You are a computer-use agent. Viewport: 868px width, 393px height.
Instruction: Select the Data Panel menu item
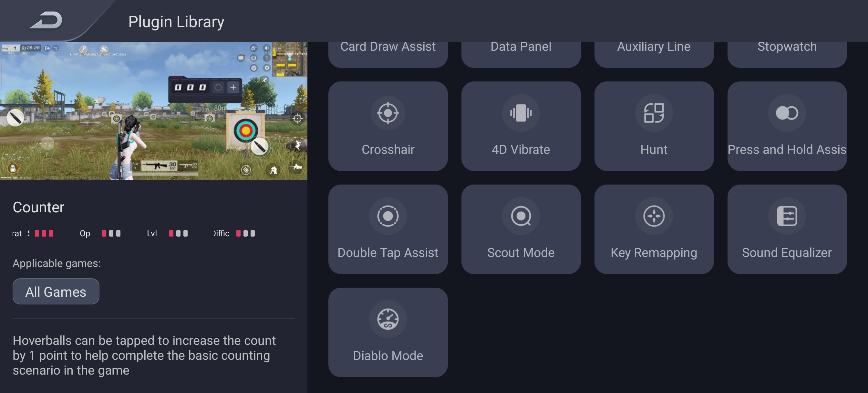(x=521, y=47)
